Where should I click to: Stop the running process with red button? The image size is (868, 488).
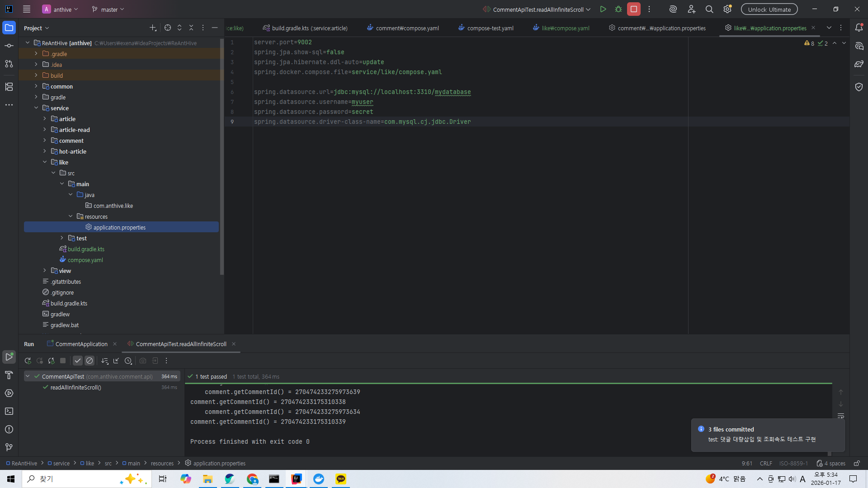coord(634,9)
